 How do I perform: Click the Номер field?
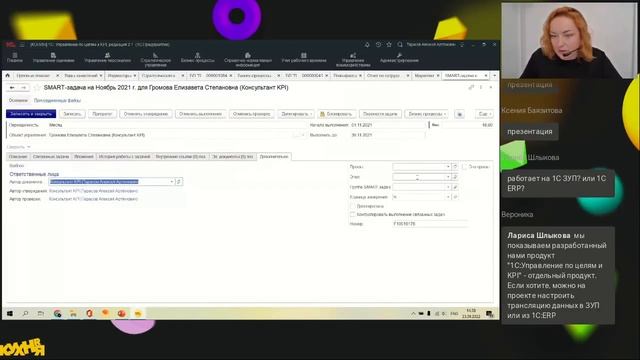(x=430, y=224)
